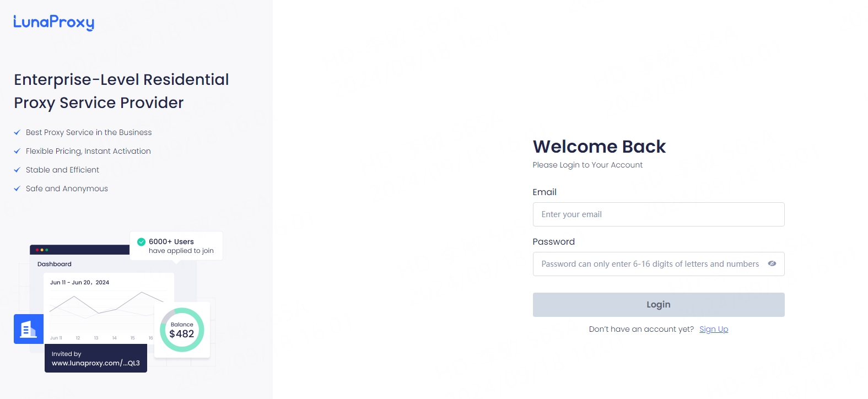868x399 pixels.
Task: Click checkmark next to Flexible Pricing
Action: coord(17,151)
